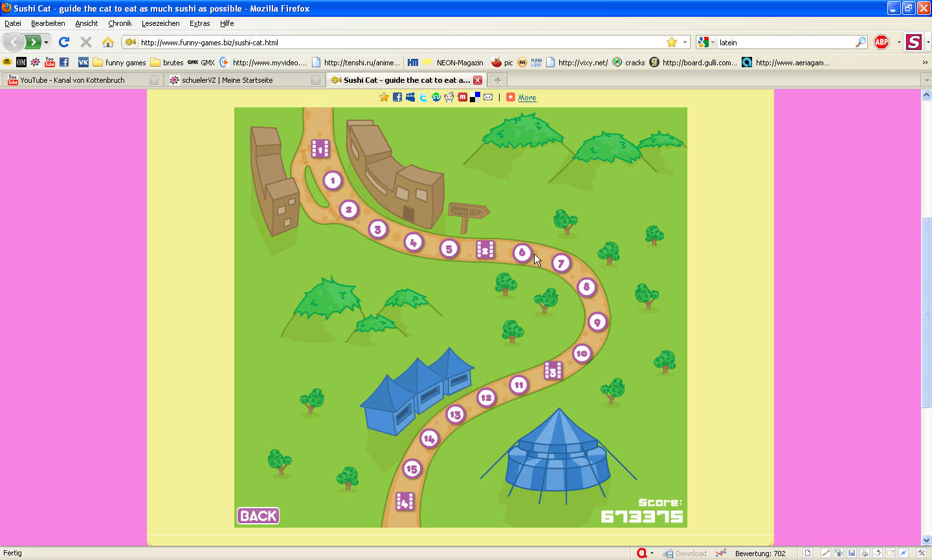Open the Hilfe menu

point(227,23)
